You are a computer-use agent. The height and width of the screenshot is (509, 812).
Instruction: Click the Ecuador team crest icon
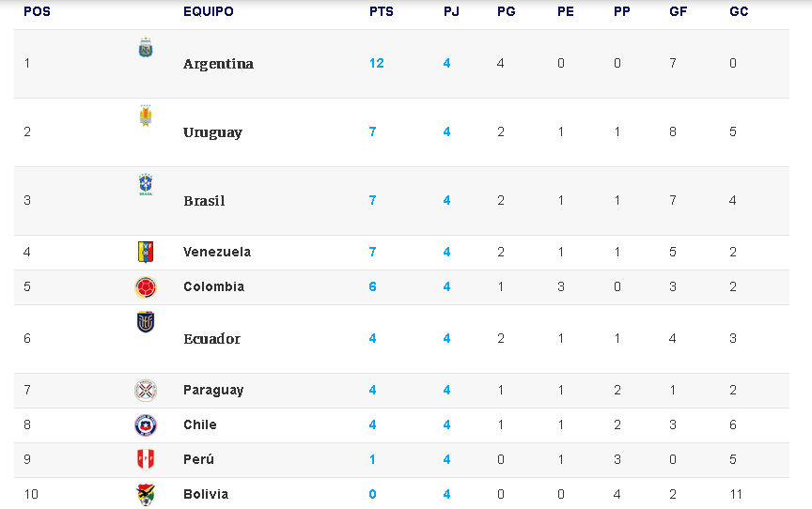tap(146, 322)
